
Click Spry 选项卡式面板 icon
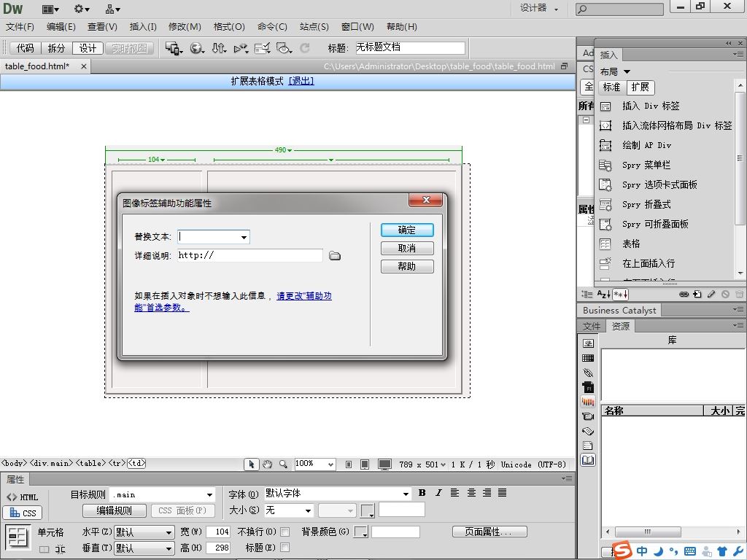(605, 184)
